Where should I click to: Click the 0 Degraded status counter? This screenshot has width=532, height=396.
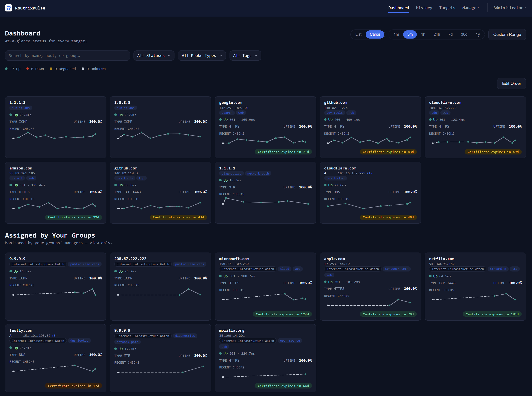(63, 69)
